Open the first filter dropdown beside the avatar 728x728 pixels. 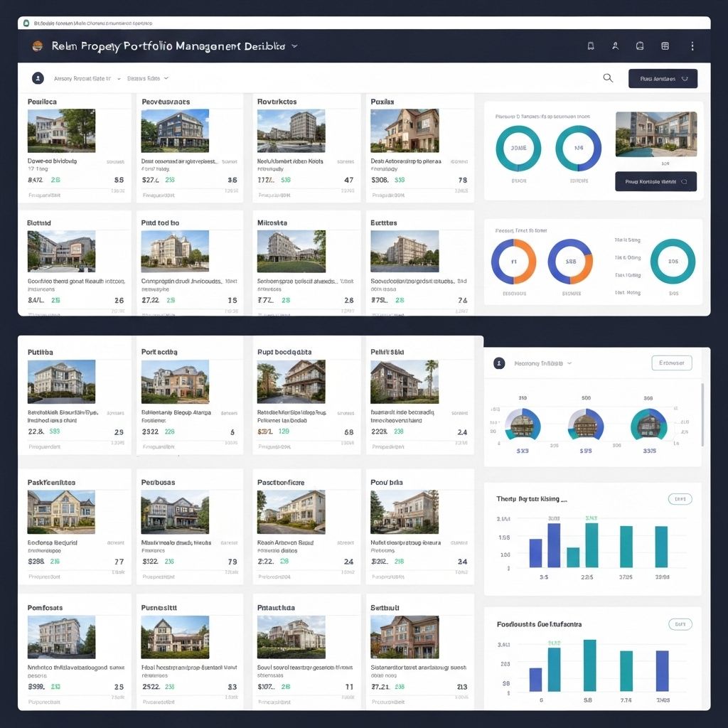(87, 78)
